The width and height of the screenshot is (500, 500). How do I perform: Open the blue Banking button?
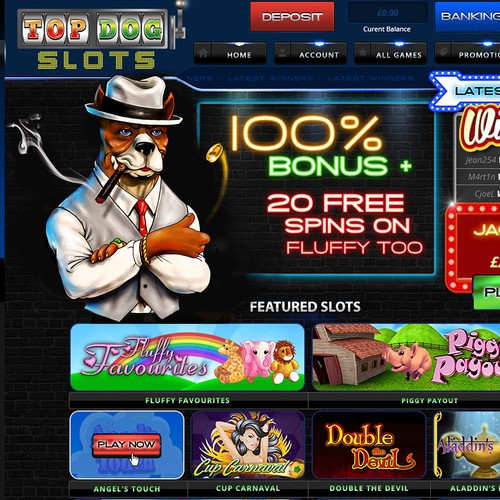(x=468, y=17)
